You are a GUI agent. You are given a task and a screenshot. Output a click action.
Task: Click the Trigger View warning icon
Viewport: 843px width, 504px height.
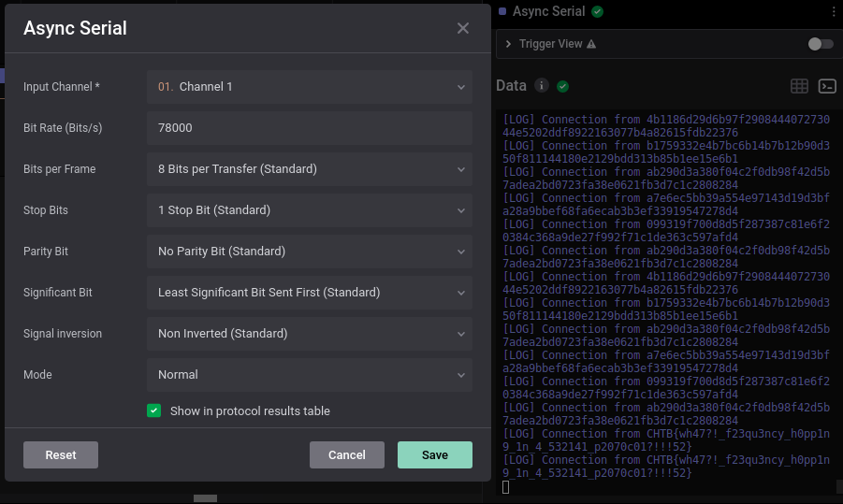pos(591,44)
